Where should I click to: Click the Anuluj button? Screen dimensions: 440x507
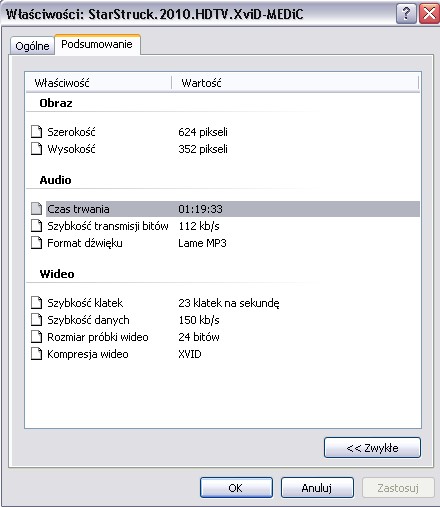coord(317,488)
